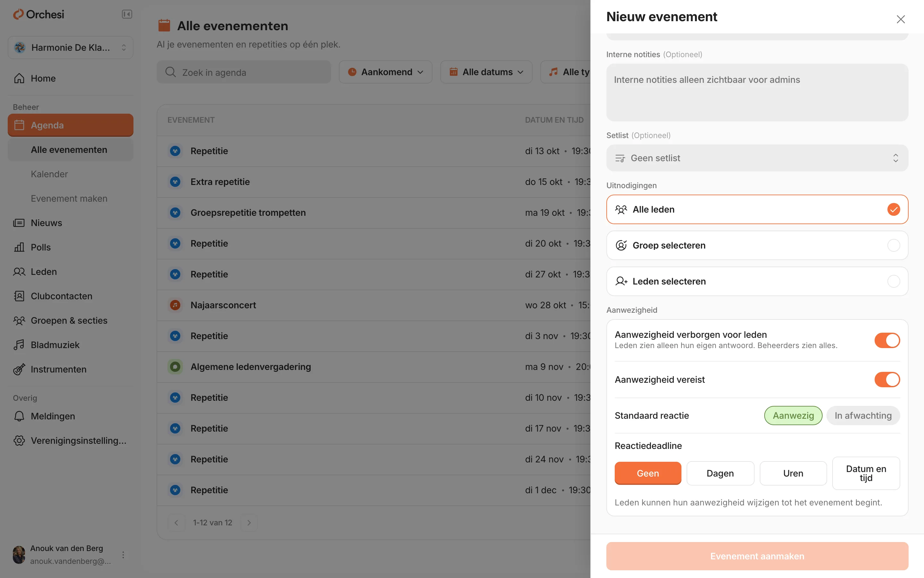Click the Zoek in agenda search field
The image size is (924, 578).
click(244, 72)
